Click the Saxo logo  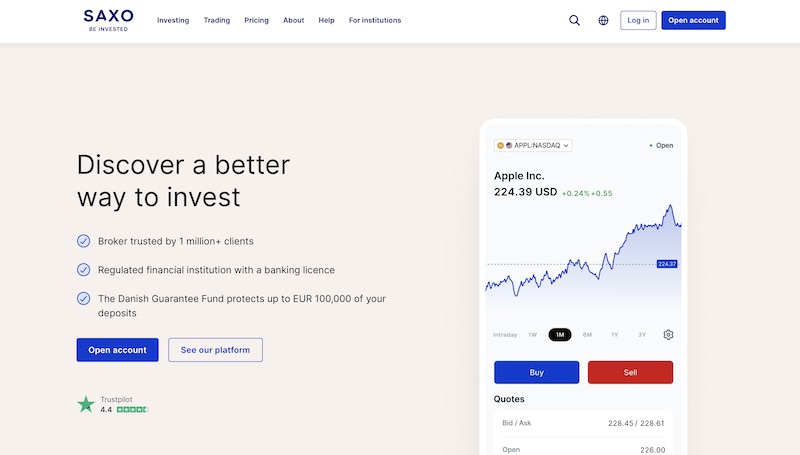click(108, 20)
